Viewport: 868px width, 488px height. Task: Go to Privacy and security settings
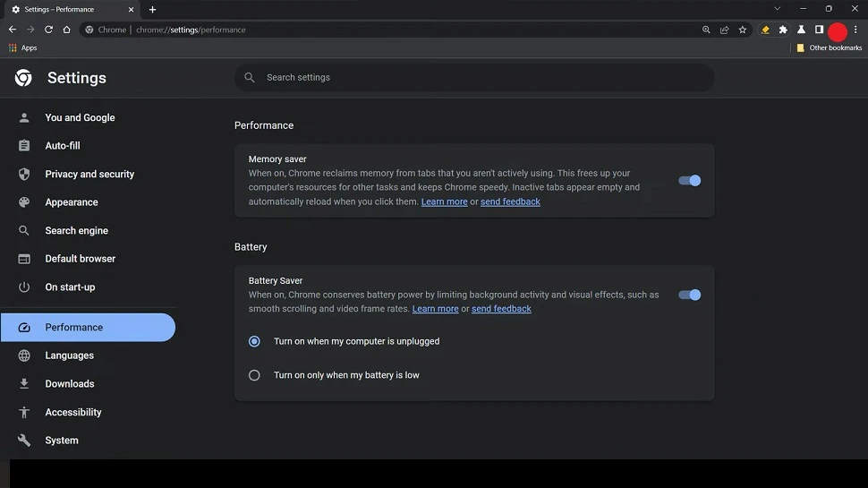[89, 175]
